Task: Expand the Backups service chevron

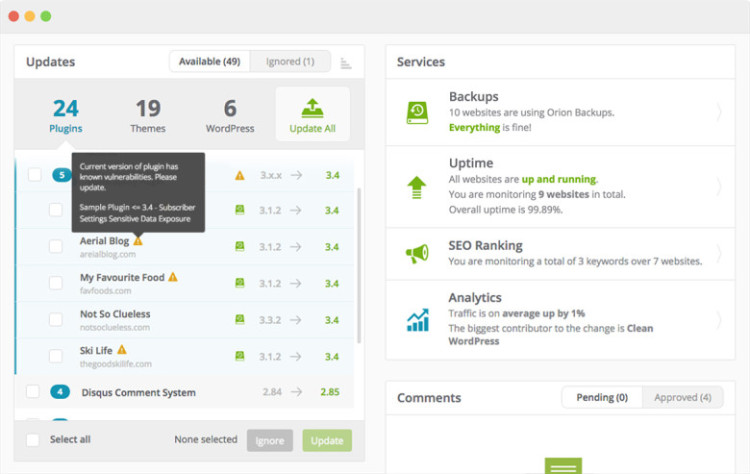Action: (719, 112)
